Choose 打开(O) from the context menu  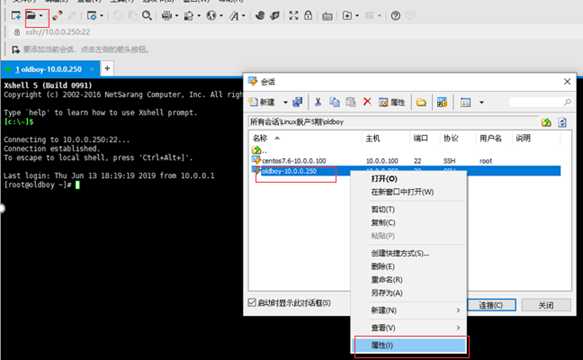409,179
